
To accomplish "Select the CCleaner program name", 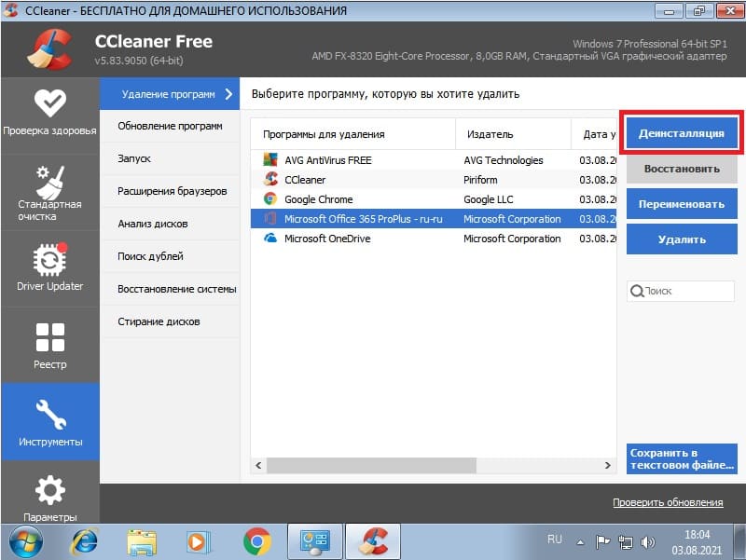I will pos(305,180).
